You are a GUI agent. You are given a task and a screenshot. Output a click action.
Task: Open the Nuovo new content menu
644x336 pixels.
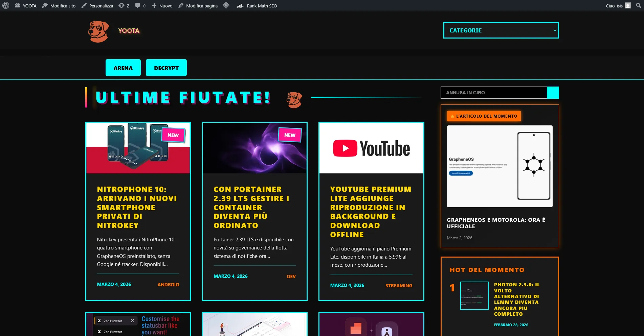coord(162,6)
